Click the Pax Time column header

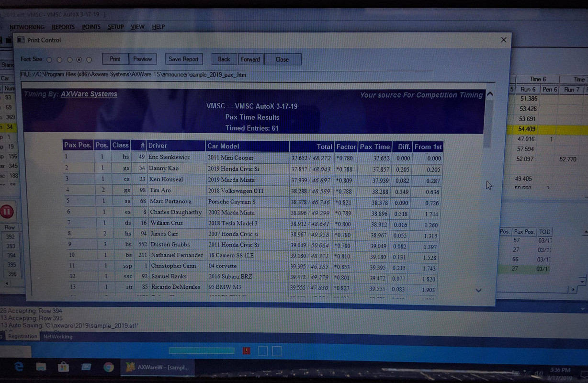375,146
